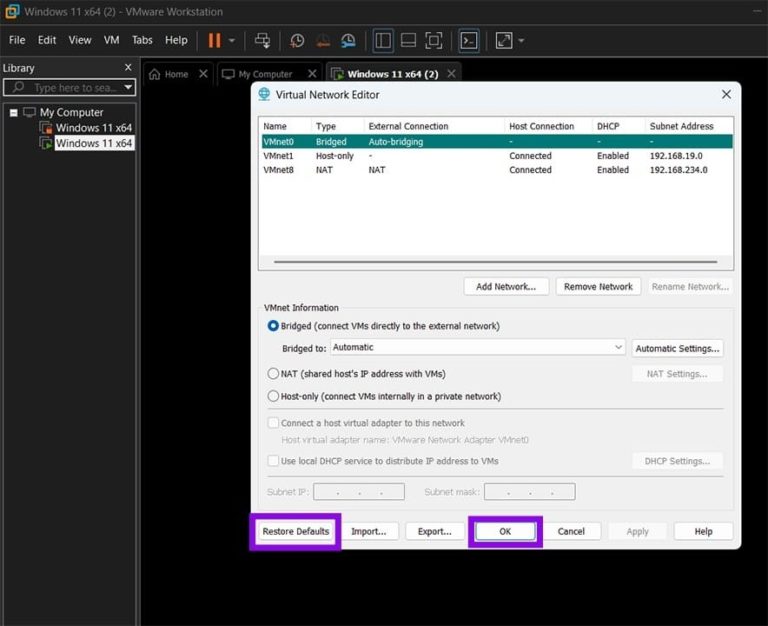Open the Bridged to Automatic dropdown
The image size is (768, 626).
click(478, 347)
